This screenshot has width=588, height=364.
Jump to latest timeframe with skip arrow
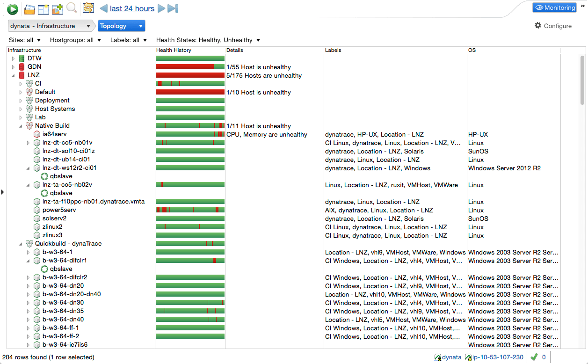pyautogui.click(x=173, y=8)
